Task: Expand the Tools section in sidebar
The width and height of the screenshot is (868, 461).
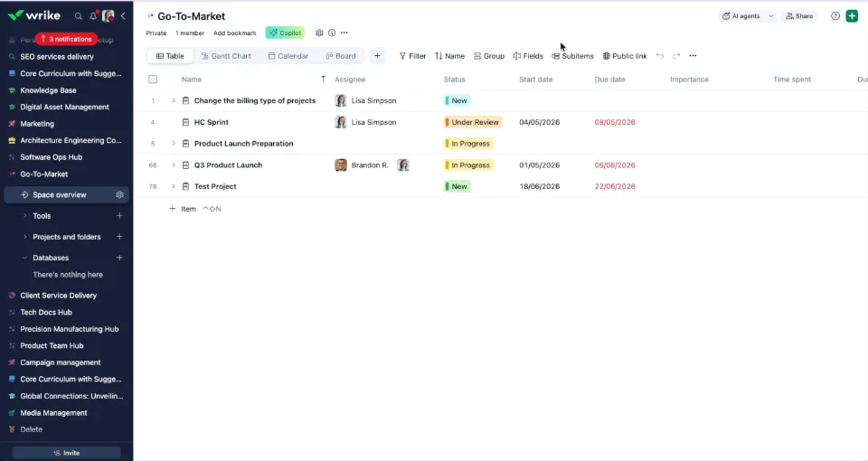Action: pos(24,216)
